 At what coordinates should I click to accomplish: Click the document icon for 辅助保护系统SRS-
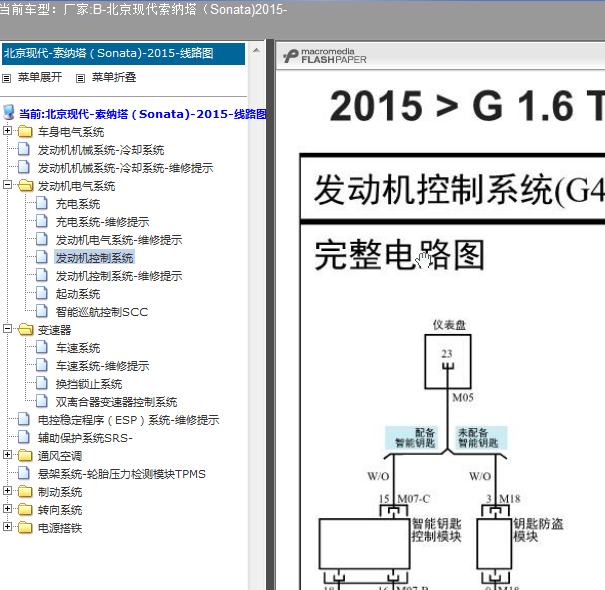24,437
